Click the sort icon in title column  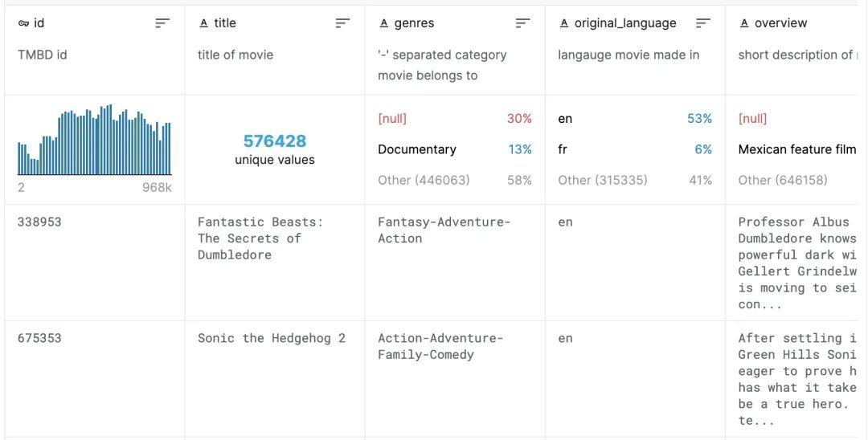coord(342,23)
